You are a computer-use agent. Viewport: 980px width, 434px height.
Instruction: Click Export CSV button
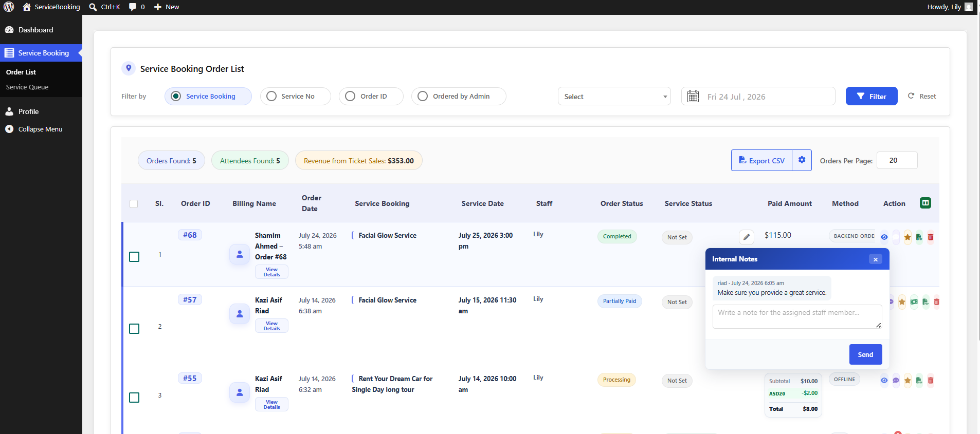click(x=761, y=160)
